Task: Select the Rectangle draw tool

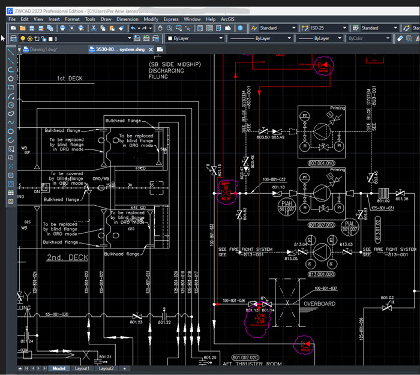Action: coord(11,87)
